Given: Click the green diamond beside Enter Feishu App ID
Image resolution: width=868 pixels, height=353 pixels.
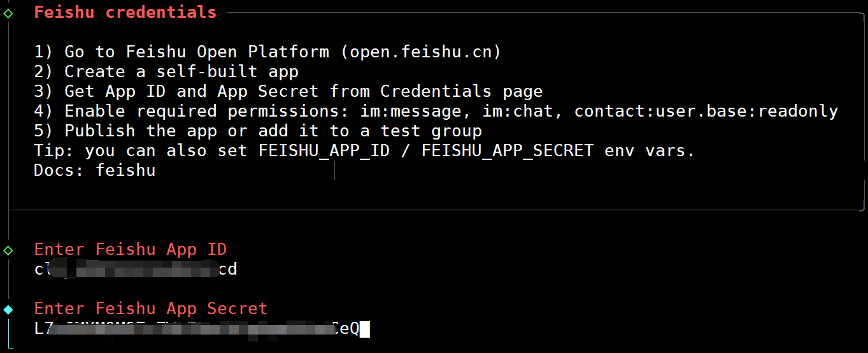Looking at the screenshot, I should click(x=8, y=250).
